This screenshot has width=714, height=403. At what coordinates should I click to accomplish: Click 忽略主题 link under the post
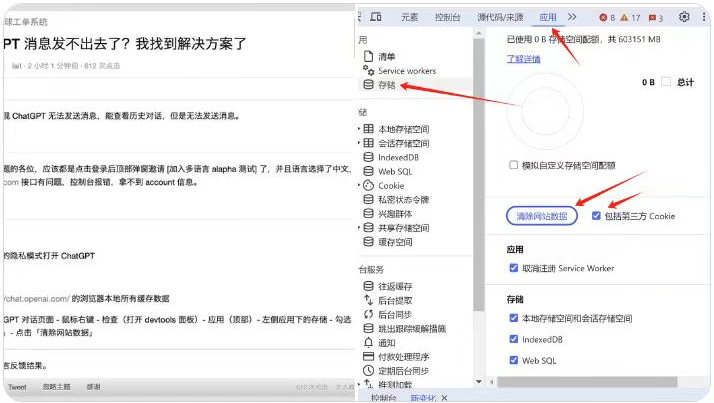click(x=56, y=387)
